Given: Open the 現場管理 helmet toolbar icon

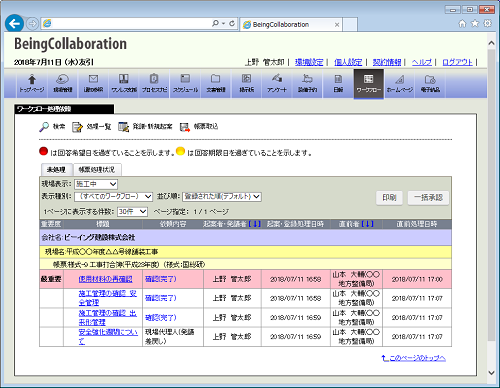Looking at the screenshot, I should (63, 83).
